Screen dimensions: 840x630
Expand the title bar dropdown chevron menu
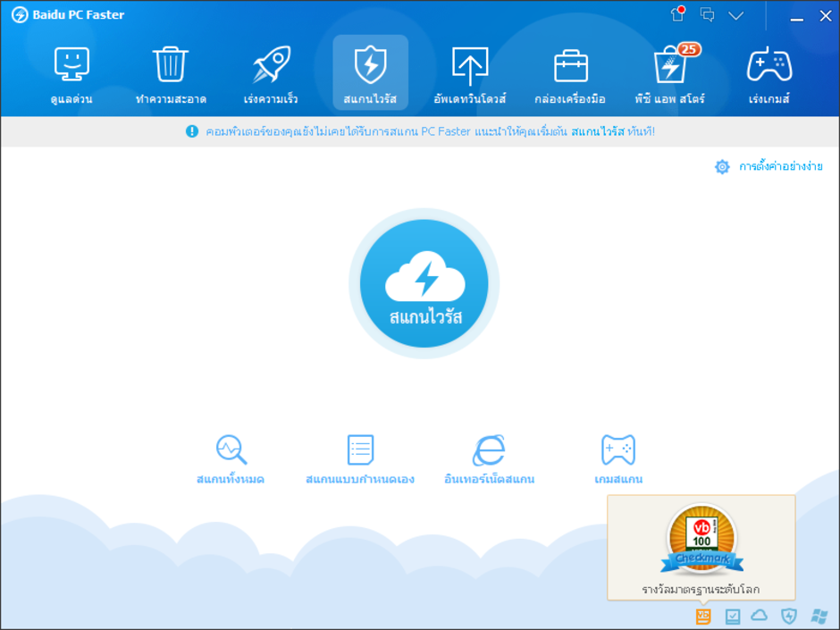coord(736,15)
